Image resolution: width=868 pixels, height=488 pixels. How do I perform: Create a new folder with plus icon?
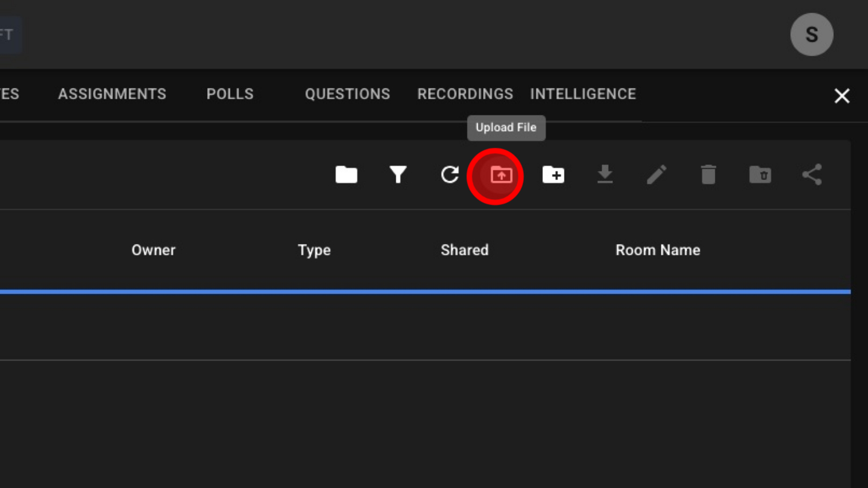[553, 175]
